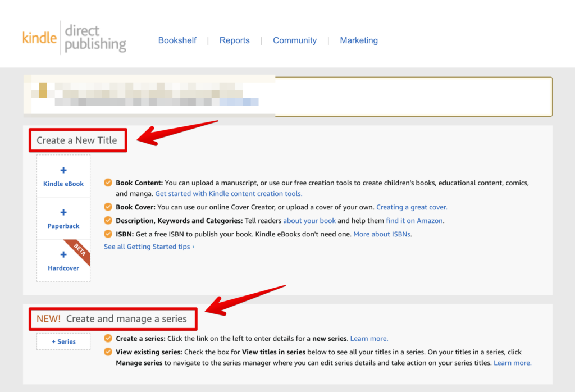Click the checkmark icon beside Book Cover
This screenshot has height=392, width=575.
click(x=108, y=207)
